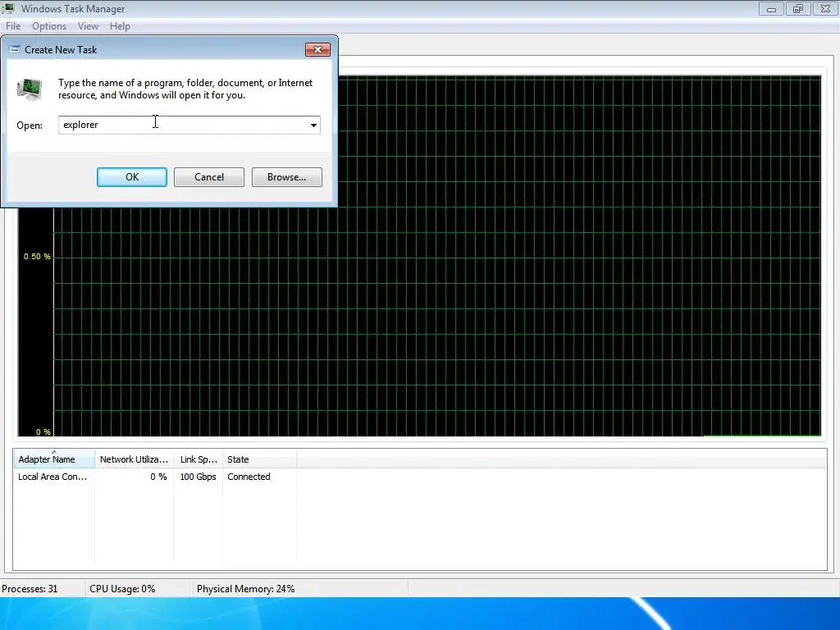The width and height of the screenshot is (840, 630).
Task: Click the Run program icon in dialog
Action: click(x=30, y=89)
